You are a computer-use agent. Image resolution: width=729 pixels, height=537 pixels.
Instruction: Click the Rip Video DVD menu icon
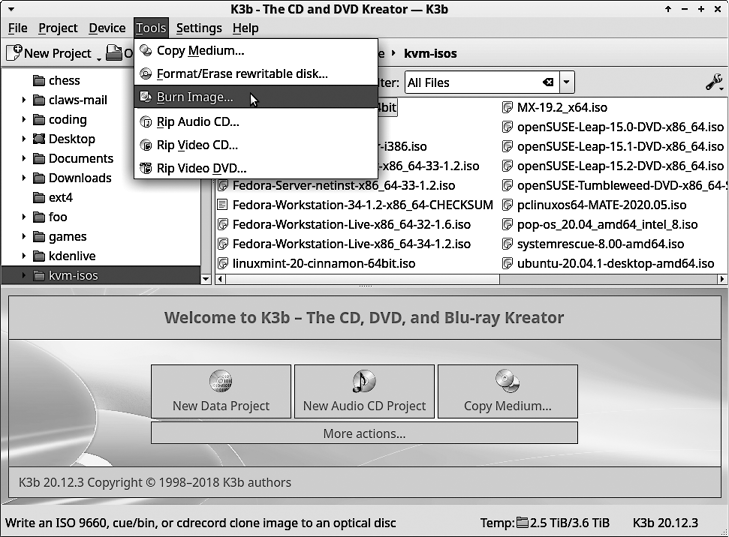147,168
